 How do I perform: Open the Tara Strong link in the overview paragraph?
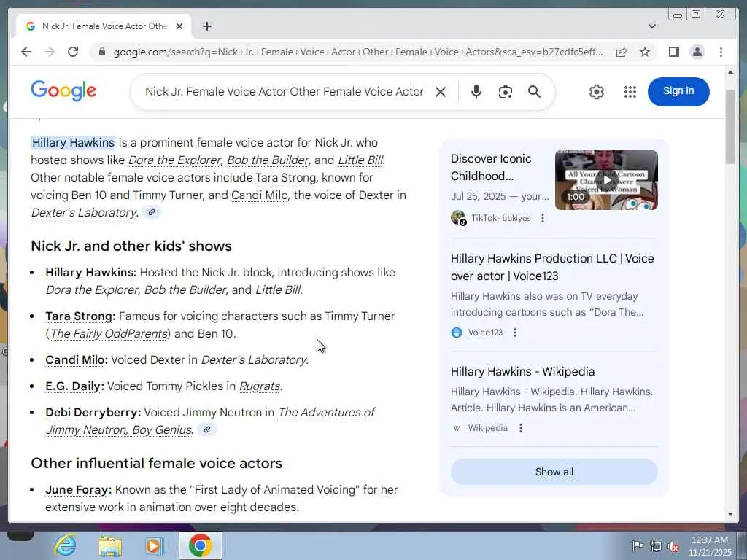285,178
